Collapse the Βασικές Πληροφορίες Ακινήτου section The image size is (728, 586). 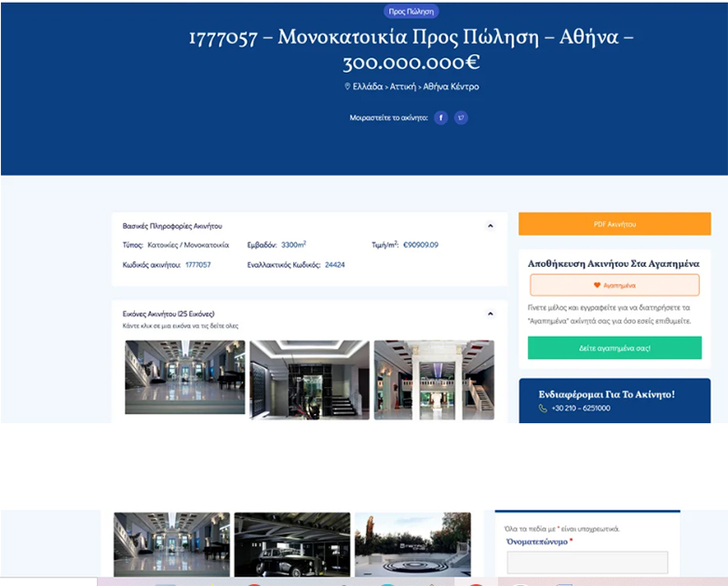coord(490,226)
